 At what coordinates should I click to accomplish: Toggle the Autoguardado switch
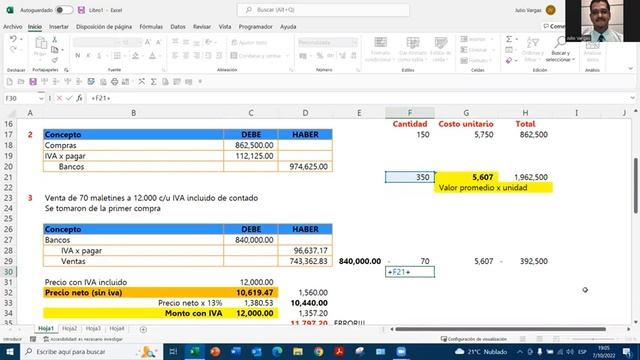[x=64, y=10]
